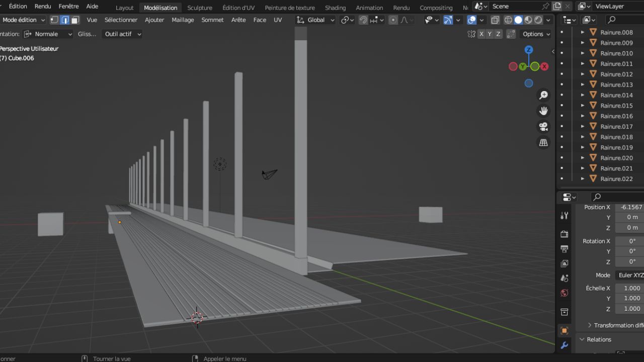644x362 pixels.
Task: Enable edge select mode
Action: pyautogui.click(x=65, y=20)
